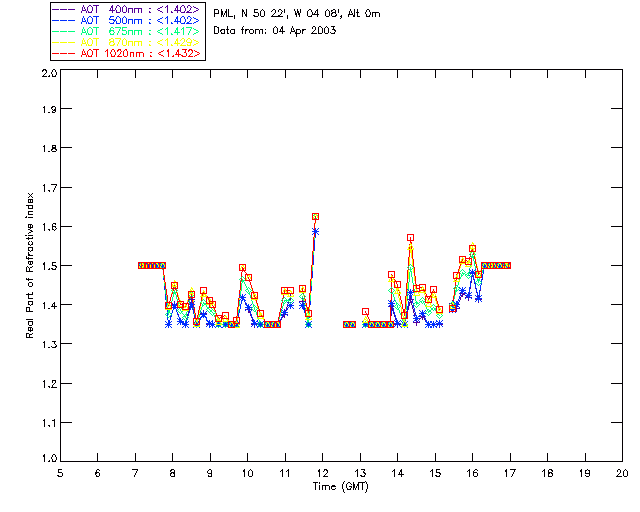Click x-axis title Time (GMT)
Viewport: 640px width, 512px height.
(x=340, y=487)
